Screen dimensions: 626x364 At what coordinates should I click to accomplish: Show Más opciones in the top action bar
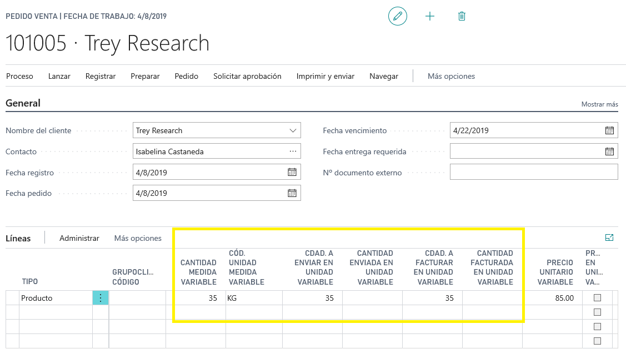(451, 76)
